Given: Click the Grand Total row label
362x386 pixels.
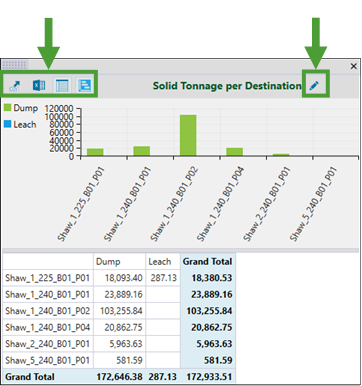Looking at the screenshot, I should (x=30, y=377).
